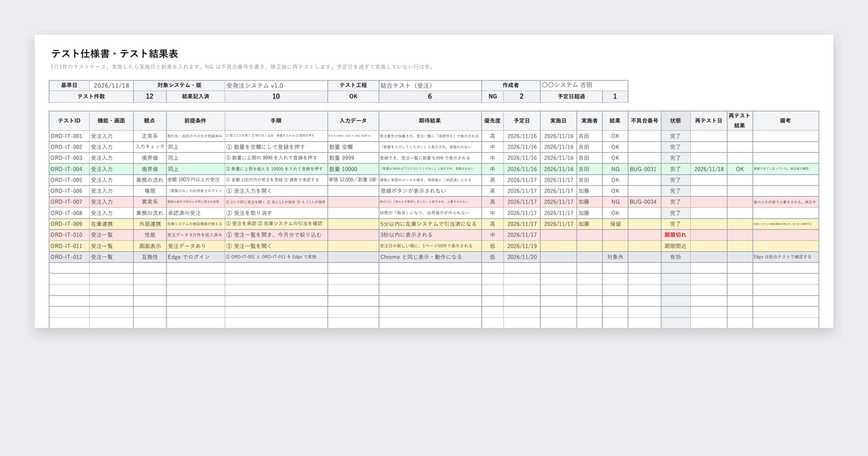868x456 pixels.
Task: Select test ID cell ORD-IT-009
Action: click(69, 224)
